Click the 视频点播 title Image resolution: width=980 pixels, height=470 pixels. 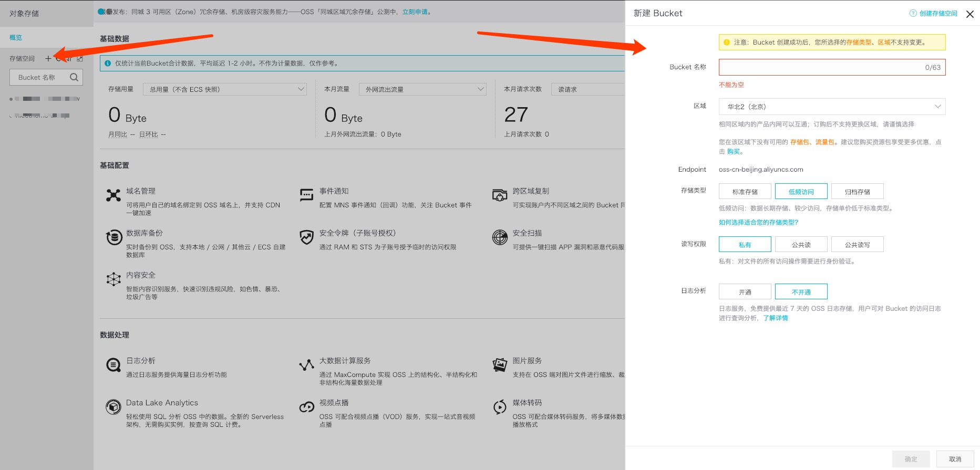coord(334,403)
